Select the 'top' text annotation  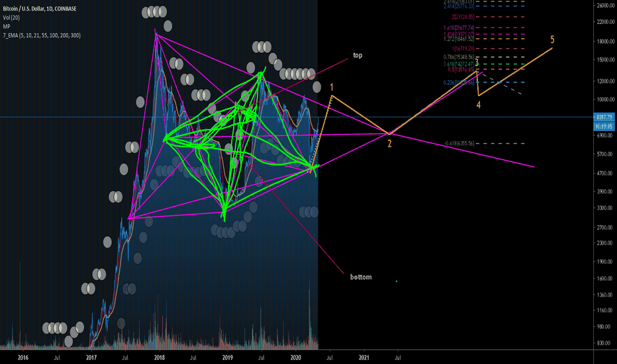click(357, 55)
